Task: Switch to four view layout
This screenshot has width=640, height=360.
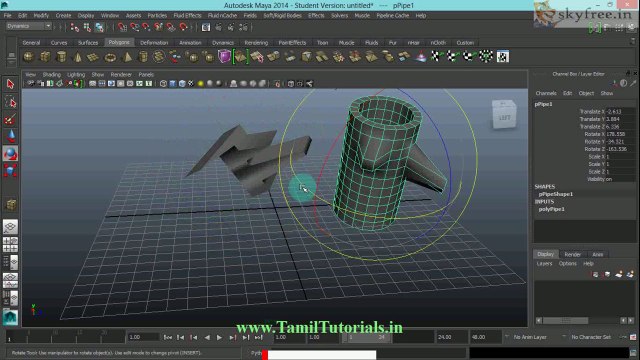Action: click(10, 244)
